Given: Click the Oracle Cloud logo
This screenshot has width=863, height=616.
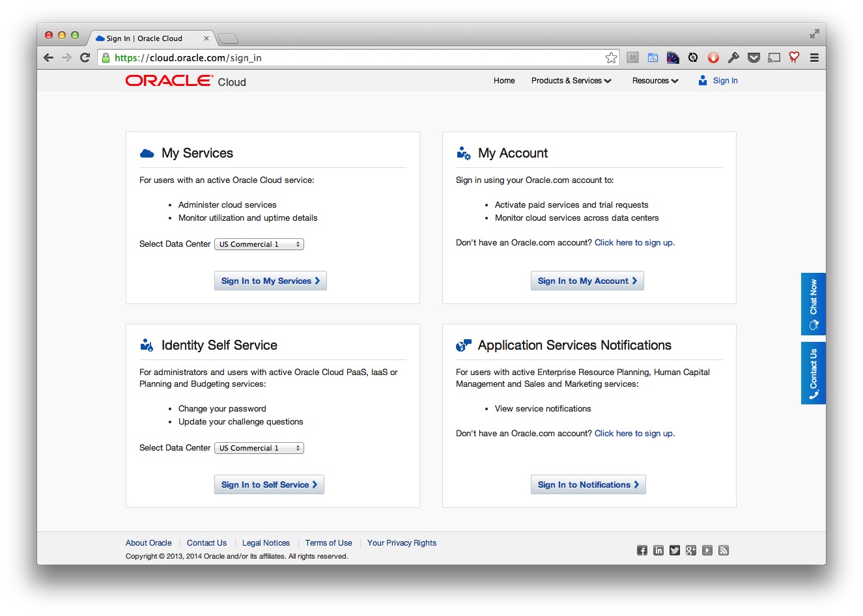Looking at the screenshot, I should tap(186, 81).
